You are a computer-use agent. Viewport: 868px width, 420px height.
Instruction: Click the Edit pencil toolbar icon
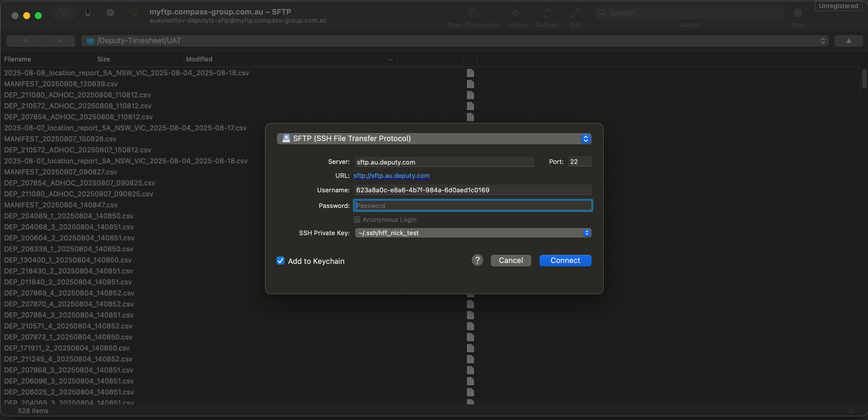tap(575, 14)
